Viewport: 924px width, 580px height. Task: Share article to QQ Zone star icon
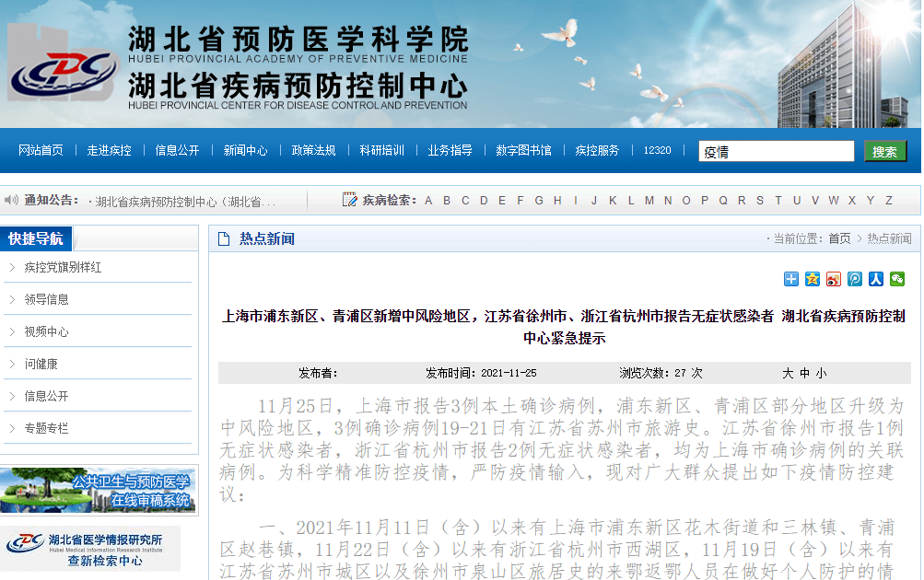coord(812,279)
